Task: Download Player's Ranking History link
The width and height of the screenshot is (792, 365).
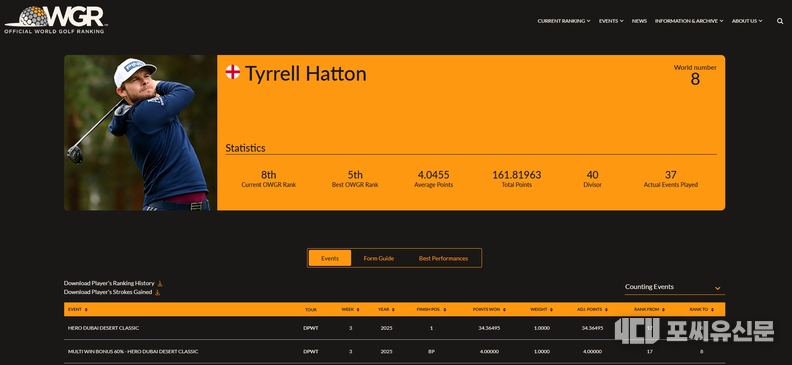Action: pos(109,284)
